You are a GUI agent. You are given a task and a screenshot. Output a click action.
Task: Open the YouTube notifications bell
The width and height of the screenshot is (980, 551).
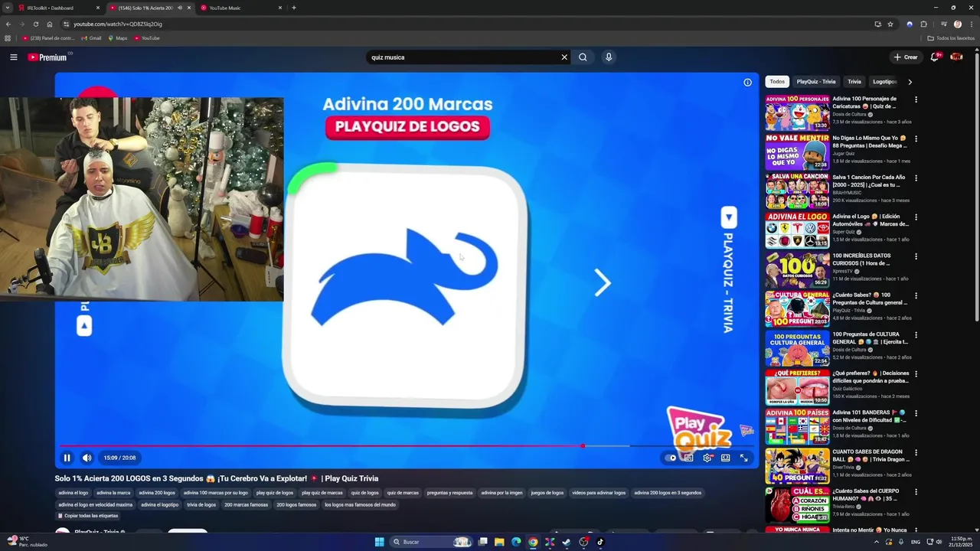pos(935,57)
